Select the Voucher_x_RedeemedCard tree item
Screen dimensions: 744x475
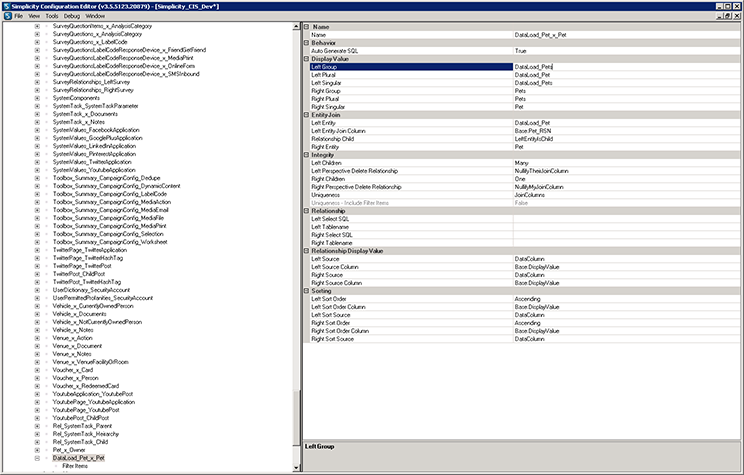[x=86, y=386]
